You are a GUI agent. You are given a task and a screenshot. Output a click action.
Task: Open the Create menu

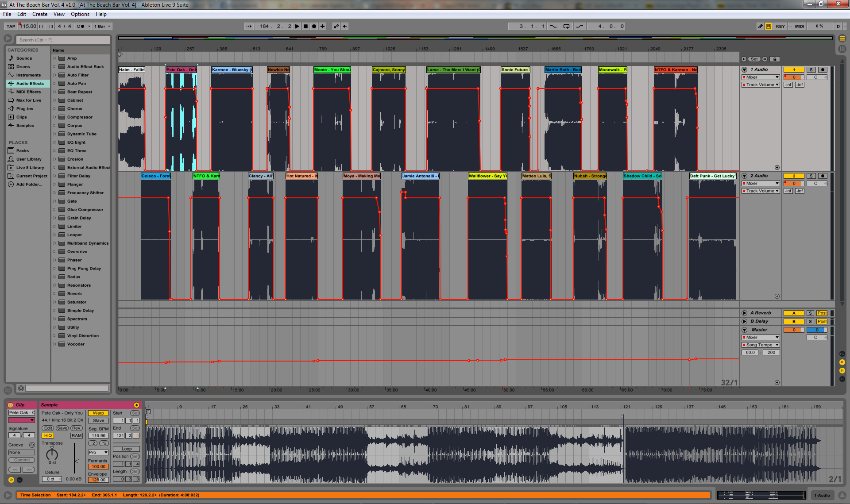(40, 14)
